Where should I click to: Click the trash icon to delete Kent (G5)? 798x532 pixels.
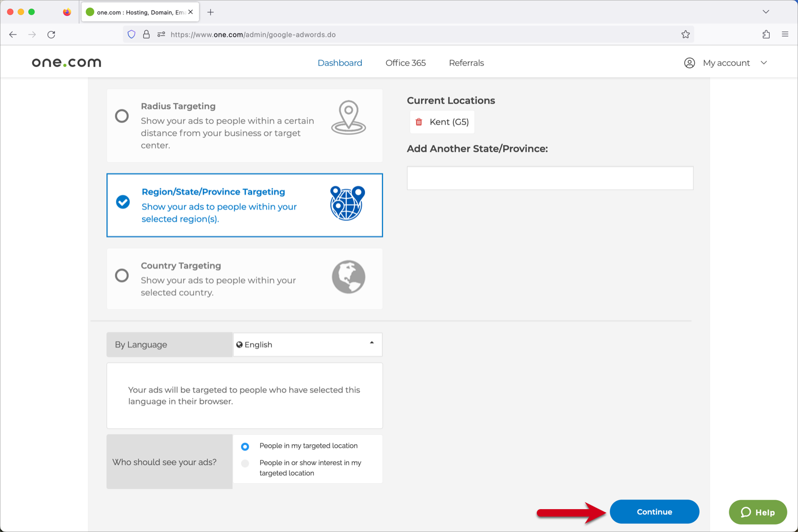click(x=420, y=122)
